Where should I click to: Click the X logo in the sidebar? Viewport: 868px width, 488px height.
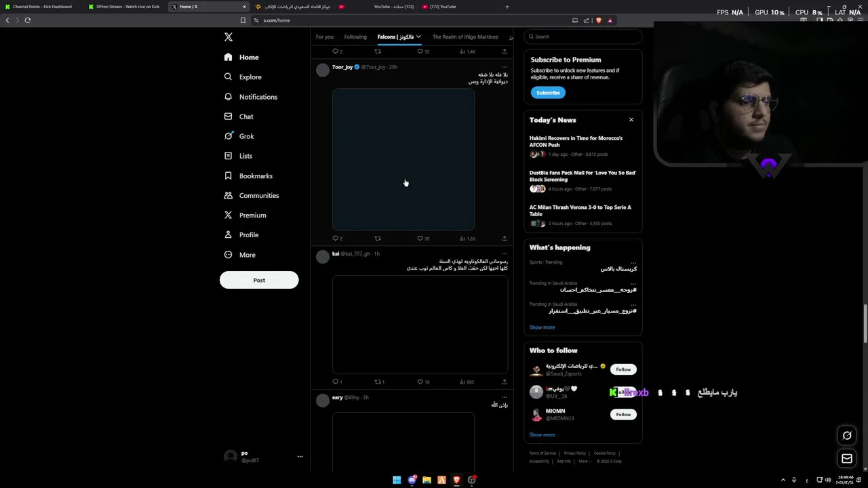tap(229, 37)
